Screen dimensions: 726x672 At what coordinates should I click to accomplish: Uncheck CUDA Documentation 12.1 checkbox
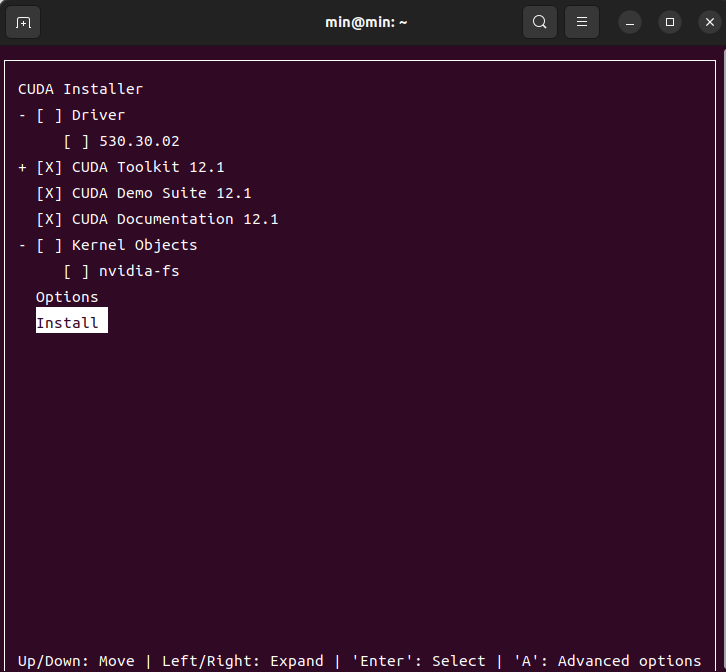click(49, 219)
